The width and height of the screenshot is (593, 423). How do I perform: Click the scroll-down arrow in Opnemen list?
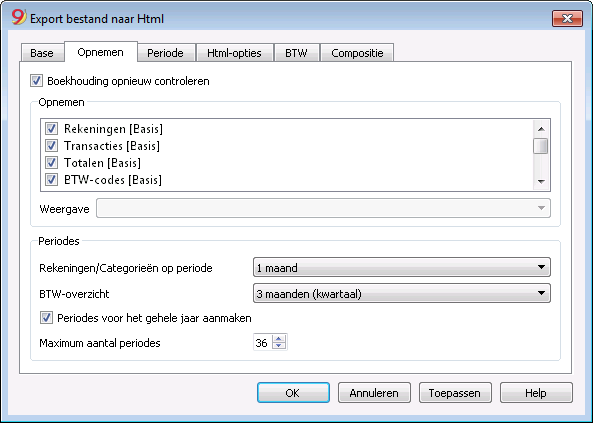pyautogui.click(x=541, y=182)
